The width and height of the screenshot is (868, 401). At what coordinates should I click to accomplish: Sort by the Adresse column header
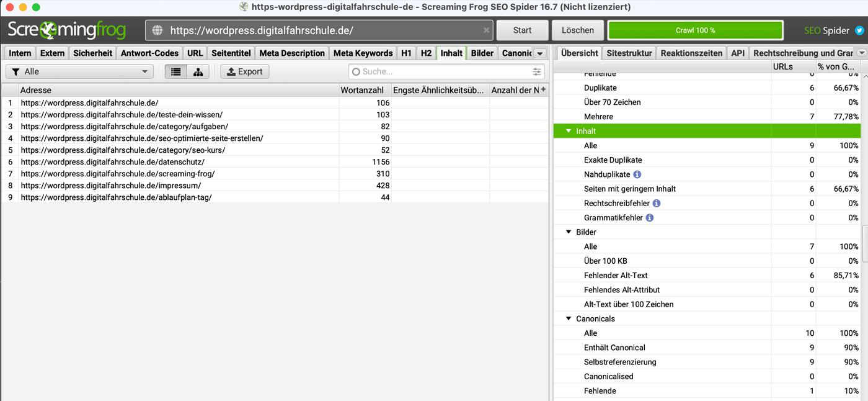coord(179,90)
